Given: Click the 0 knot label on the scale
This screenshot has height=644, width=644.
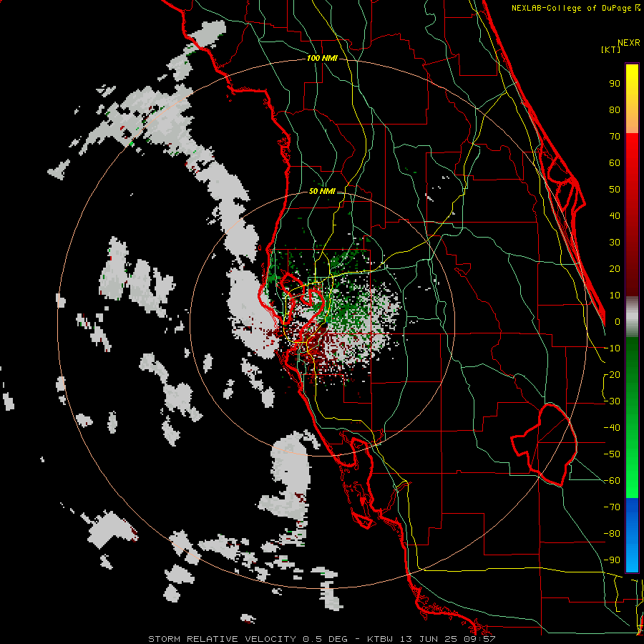Looking at the screenshot, I should pyautogui.click(x=618, y=321).
